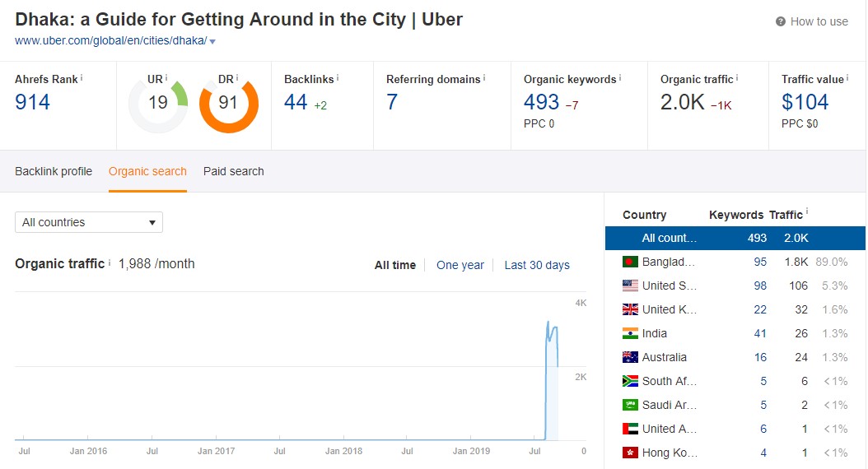Click United States traffic value 106
The width and height of the screenshot is (868, 469).
(x=798, y=286)
